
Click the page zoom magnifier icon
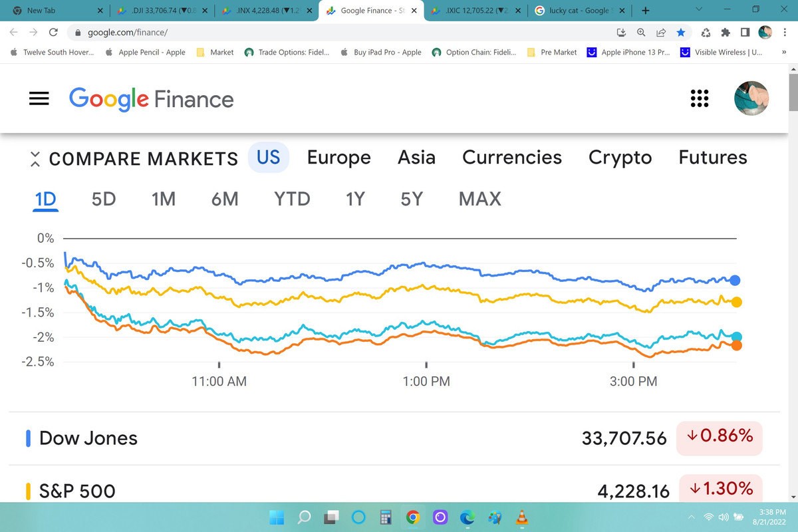pos(641,32)
